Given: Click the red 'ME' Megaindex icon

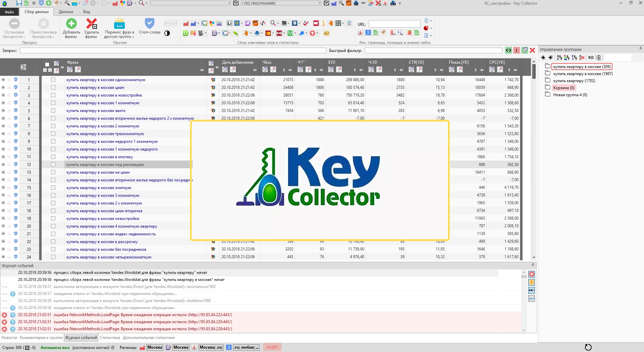Looking at the screenshot, I should [316, 23].
